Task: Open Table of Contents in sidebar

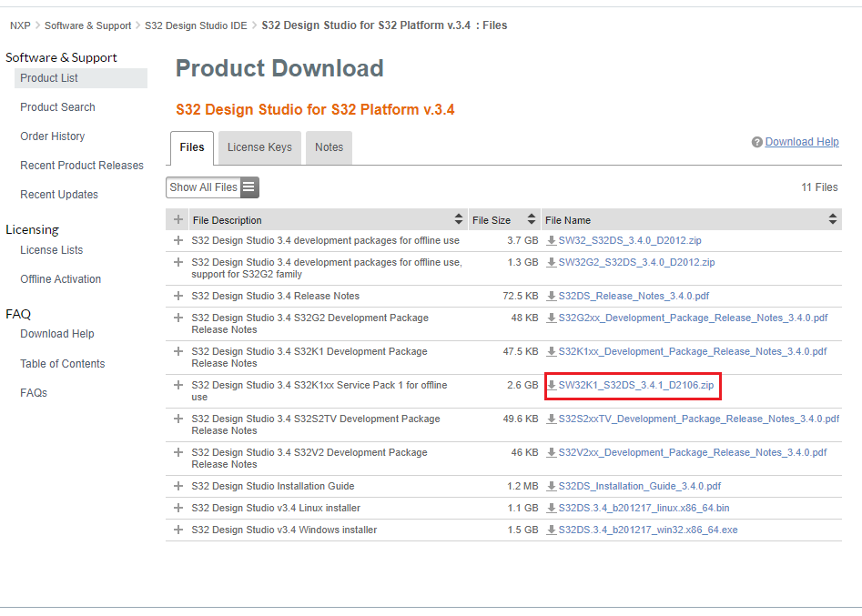Action: pyautogui.click(x=63, y=364)
